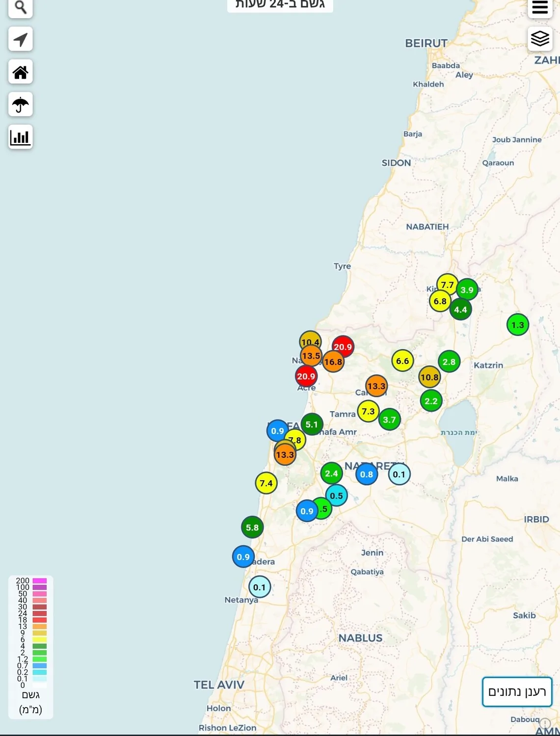Tap the green 1.3 station marker
Viewport: 560px width, 736px height.
click(518, 325)
